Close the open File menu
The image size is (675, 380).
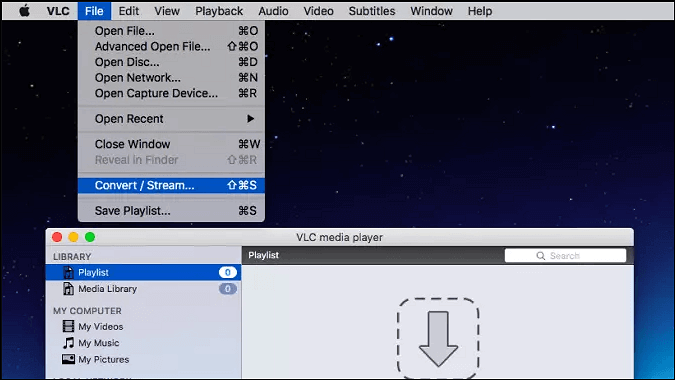pos(94,11)
